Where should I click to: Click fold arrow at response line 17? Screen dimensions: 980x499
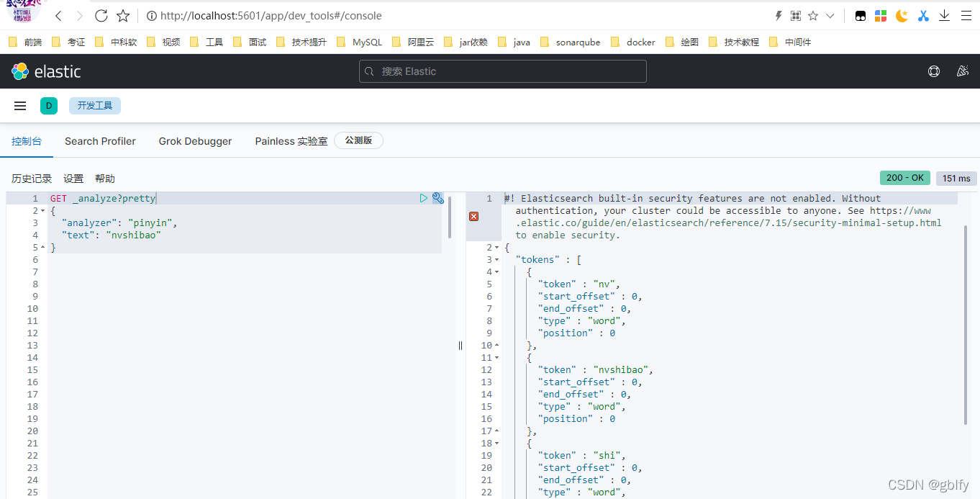[496, 431]
